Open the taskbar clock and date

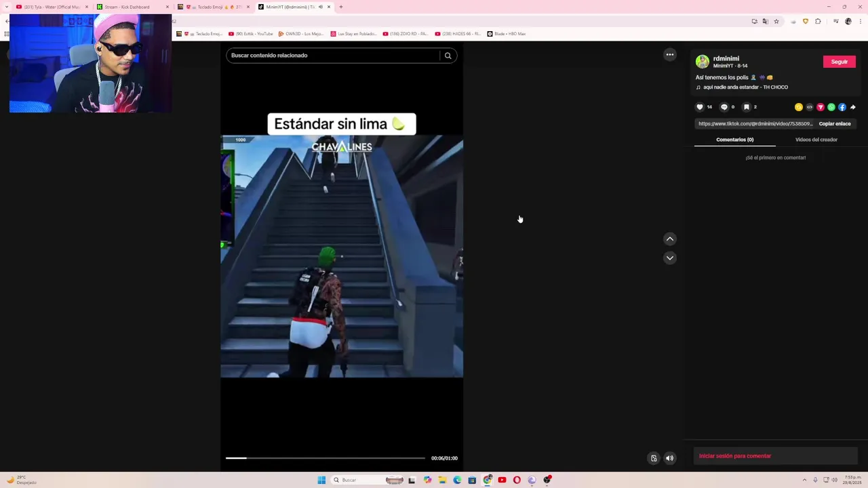(851, 480)
